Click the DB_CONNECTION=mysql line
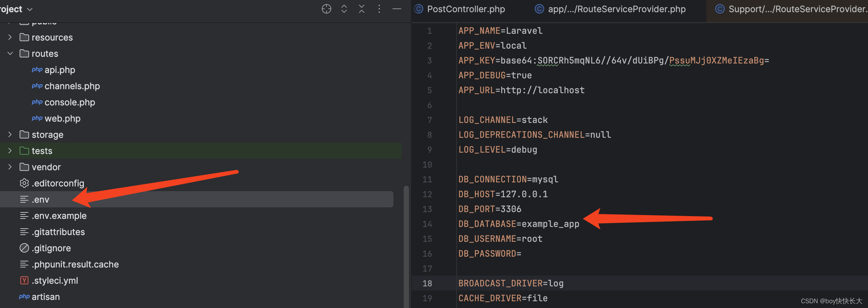Screen dimensions: 868x308 pyautogui.click(x=508, y=179)
